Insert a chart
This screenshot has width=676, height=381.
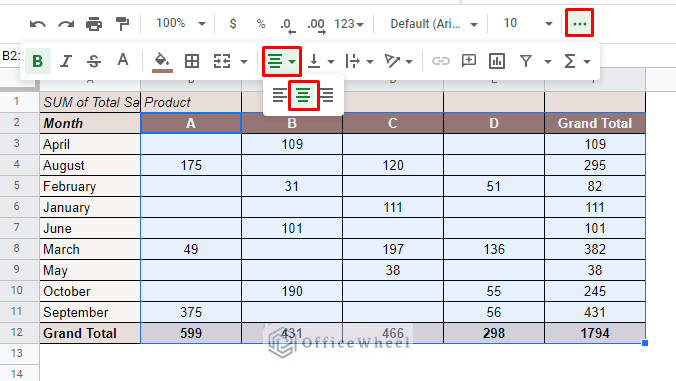pos(497,61)
